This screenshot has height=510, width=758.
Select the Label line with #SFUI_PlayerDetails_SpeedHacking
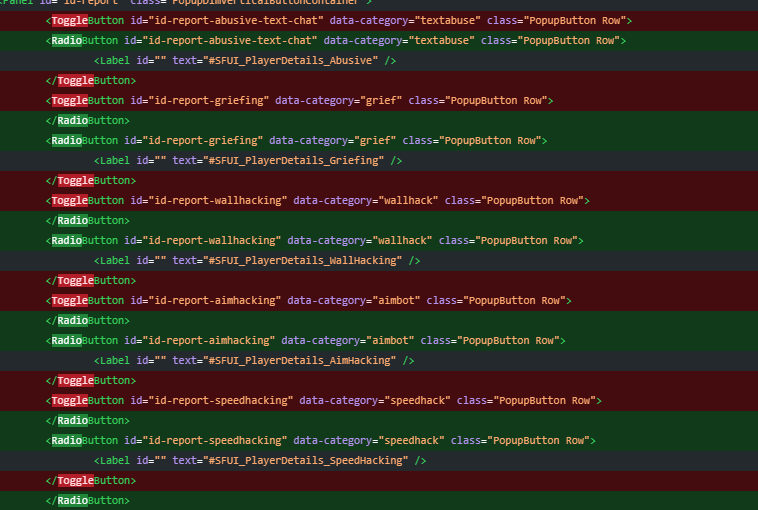[379, 461]
